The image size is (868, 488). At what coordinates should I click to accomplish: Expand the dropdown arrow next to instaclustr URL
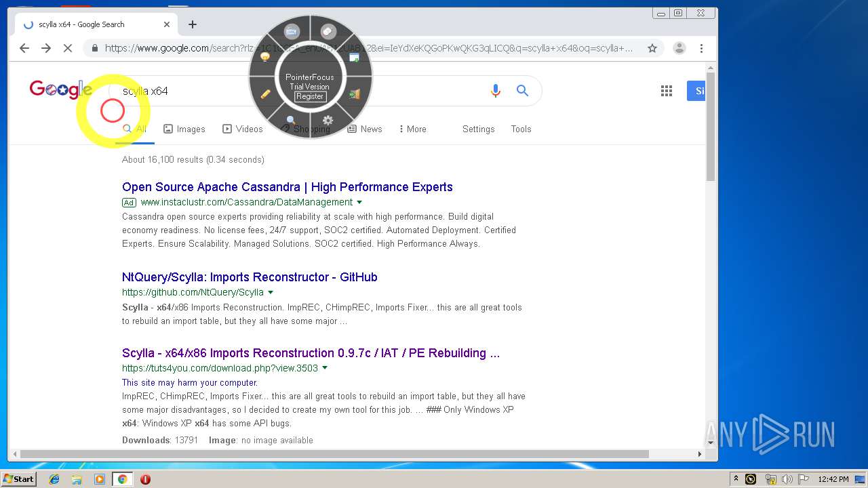pyautogui.click(x=359, y=203)
